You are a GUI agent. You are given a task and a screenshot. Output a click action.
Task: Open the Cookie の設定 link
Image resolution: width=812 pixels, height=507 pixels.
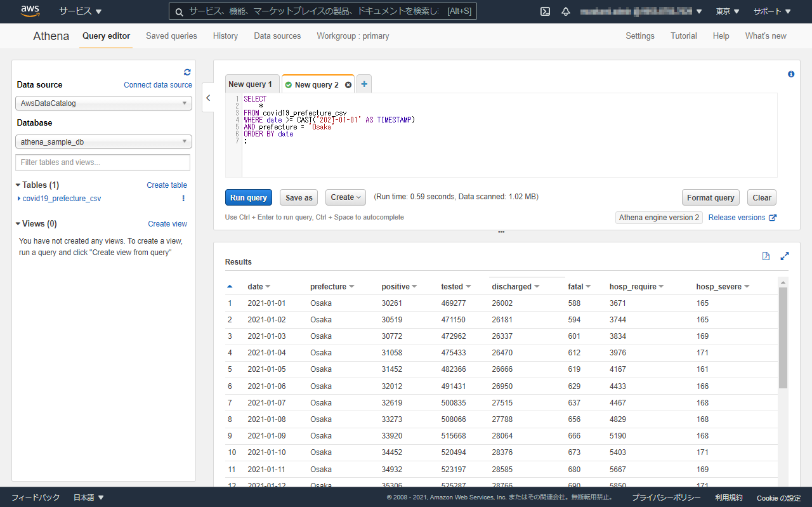click(778, 497)
